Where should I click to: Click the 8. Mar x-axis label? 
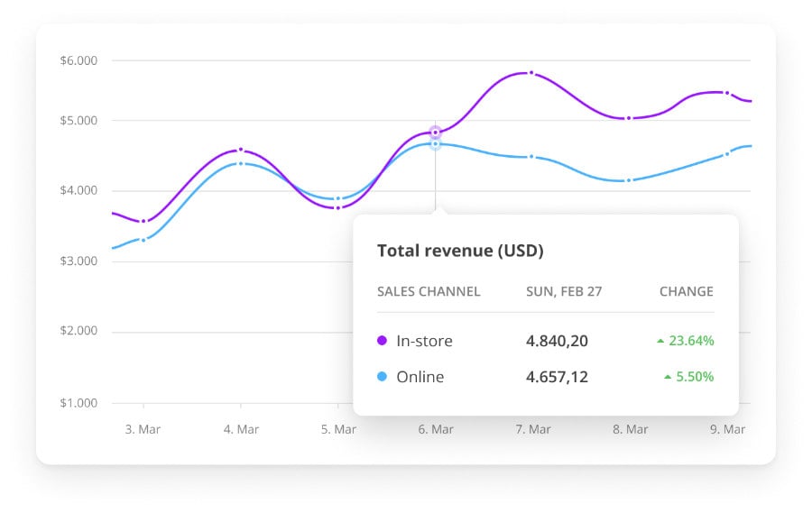coord(631,430)
